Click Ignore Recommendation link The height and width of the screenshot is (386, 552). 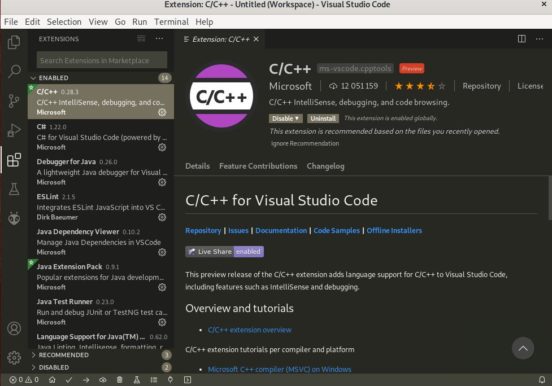pos(305,143)
